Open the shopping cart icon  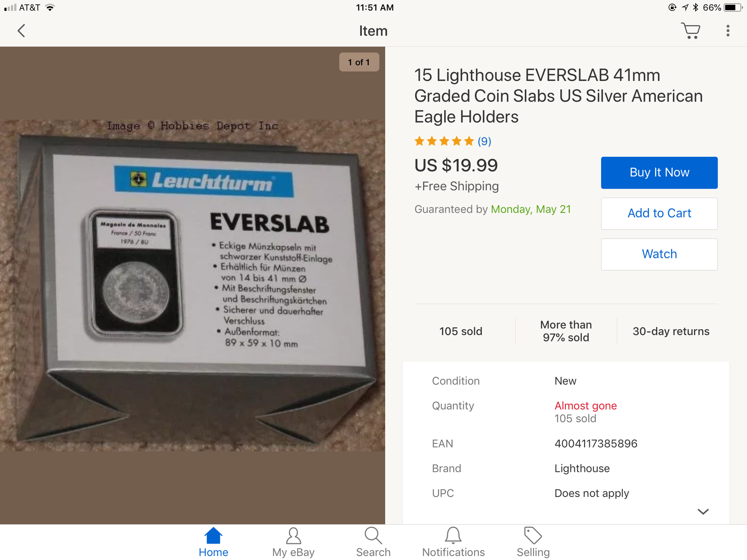click(691, 31)
